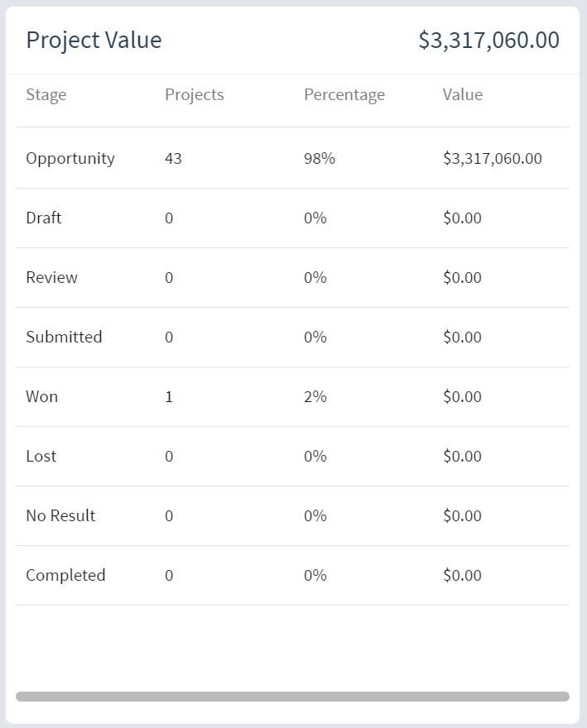Click Opportunity's $3,317,060.00 value cell

(x=492, y=159)
